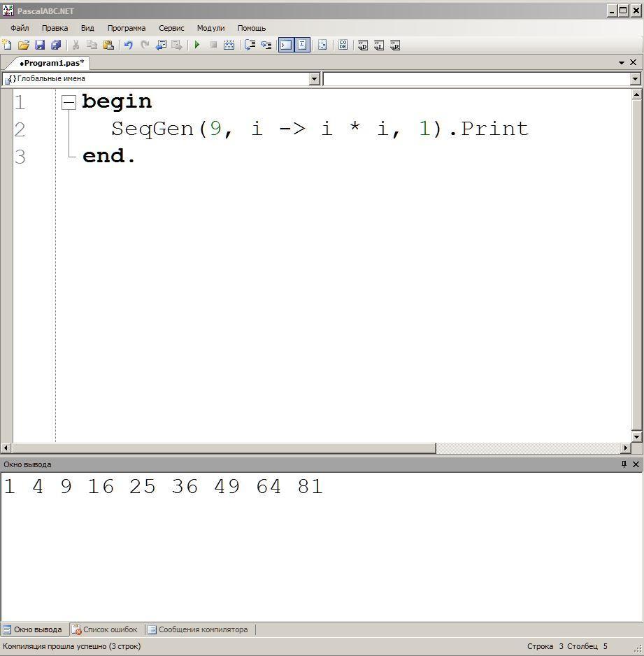Click the Paste clipboard icon

coord(108,45)
